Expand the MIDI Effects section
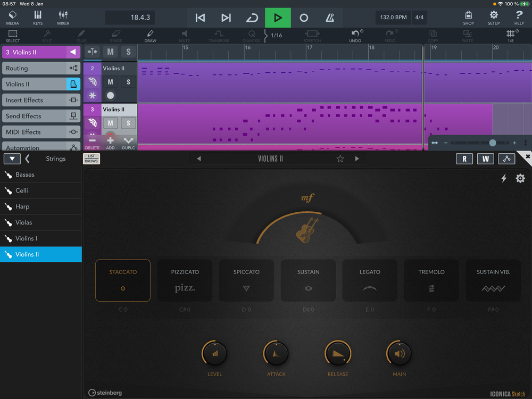Viewport: 532px width, 399px height. click(x=41, y=132)
